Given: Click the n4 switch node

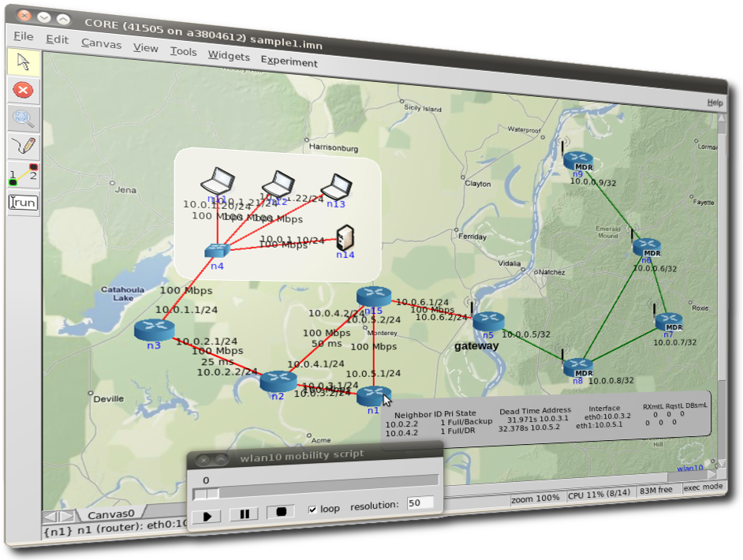Looking at the screenshot, I should click(x=215, y=251).
